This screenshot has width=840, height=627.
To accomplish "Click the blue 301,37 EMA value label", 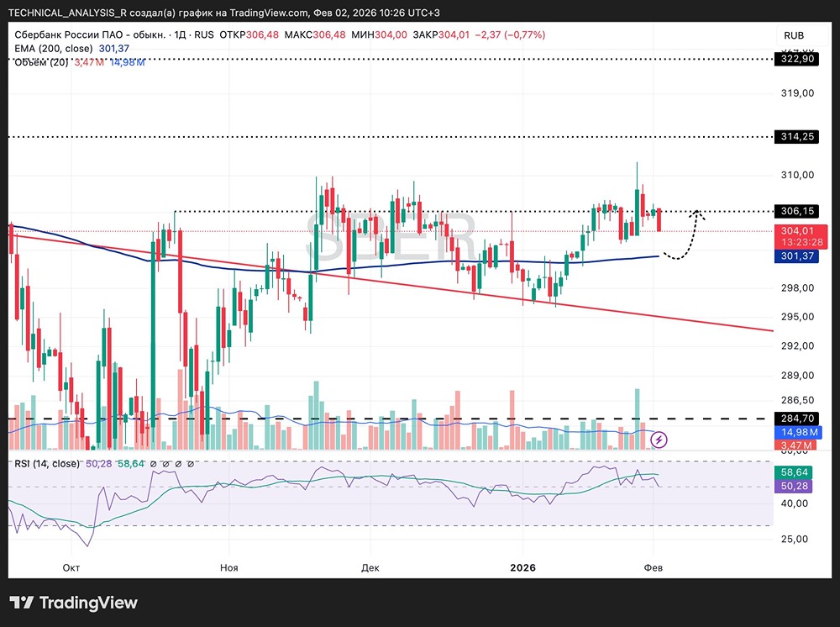I will 798,256.
